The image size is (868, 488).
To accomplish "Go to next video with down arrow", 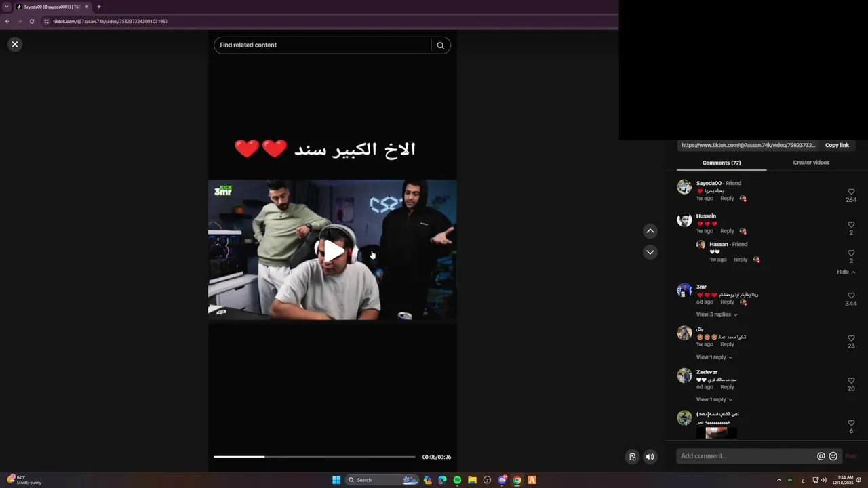I will click(650, 252).
